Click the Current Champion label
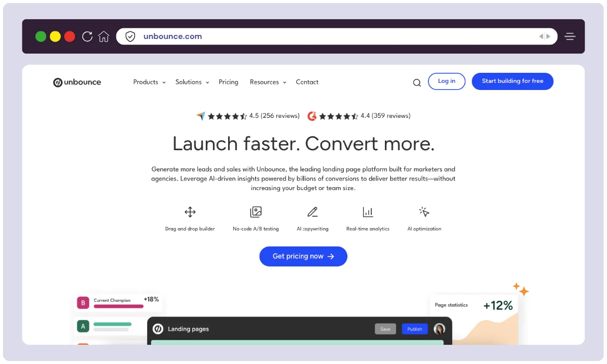 [112, 300]
